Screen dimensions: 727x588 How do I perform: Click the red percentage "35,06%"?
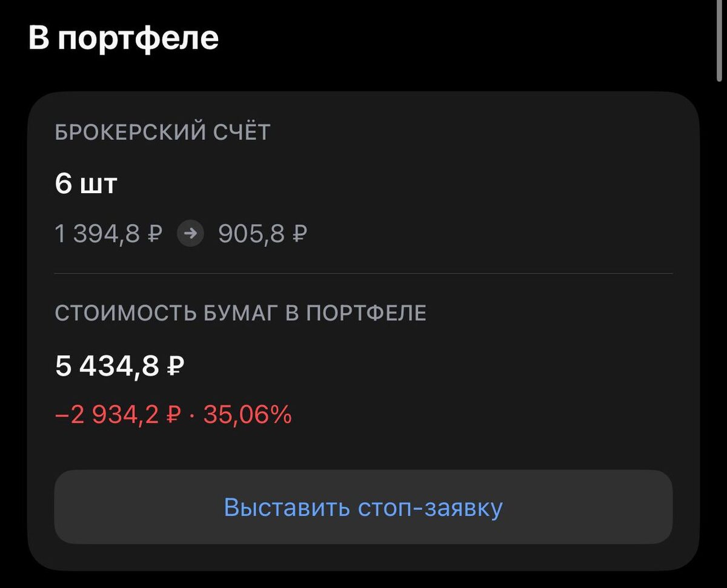coord(247,414)
